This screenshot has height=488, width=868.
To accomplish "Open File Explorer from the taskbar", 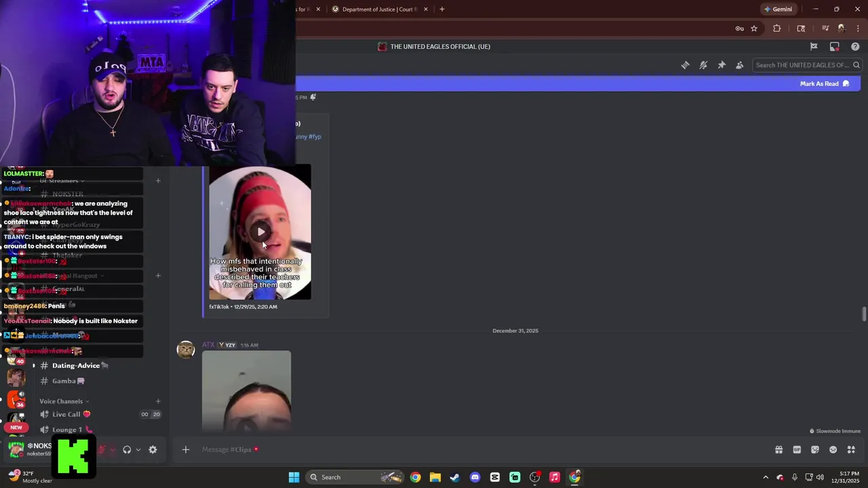I will 435,477.
